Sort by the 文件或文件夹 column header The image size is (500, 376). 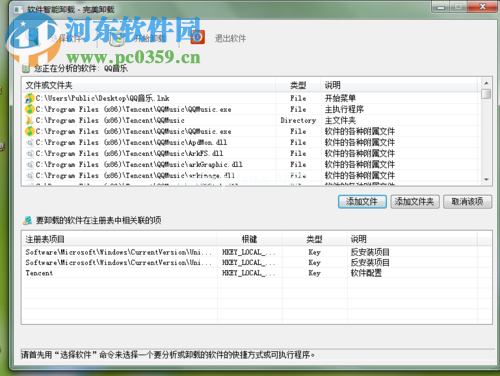[x=149, y=85]
